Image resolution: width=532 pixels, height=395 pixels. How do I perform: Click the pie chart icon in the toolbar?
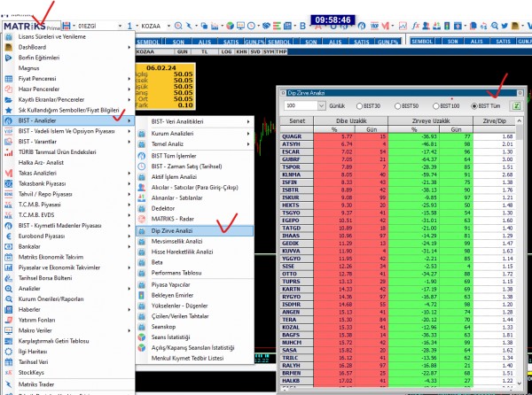[230, 26]
